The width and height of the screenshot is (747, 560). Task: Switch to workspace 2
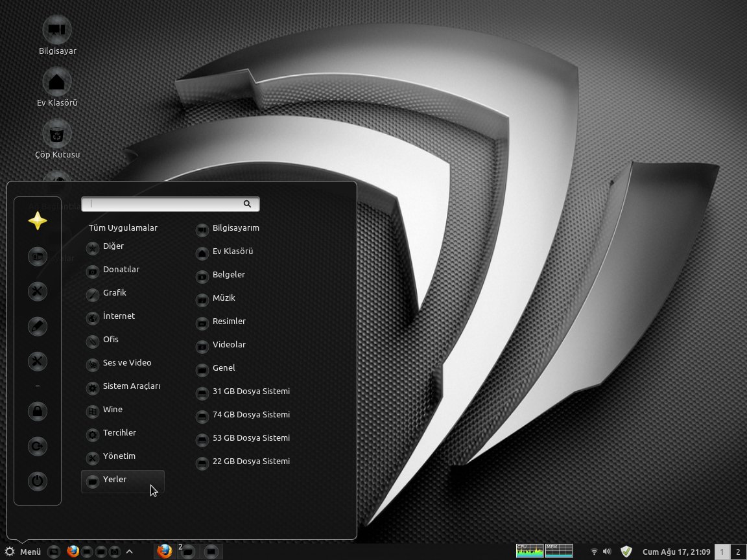(737, 552)
